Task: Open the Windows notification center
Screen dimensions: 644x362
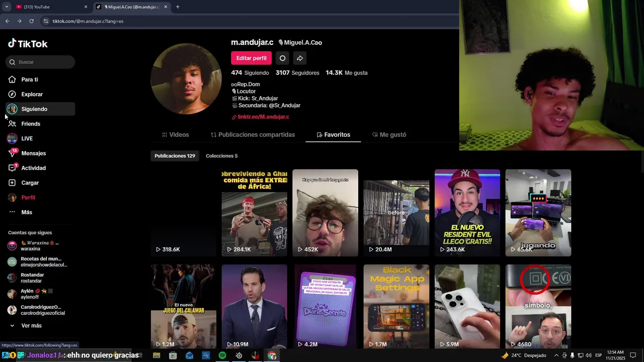Action: [633, 355]
